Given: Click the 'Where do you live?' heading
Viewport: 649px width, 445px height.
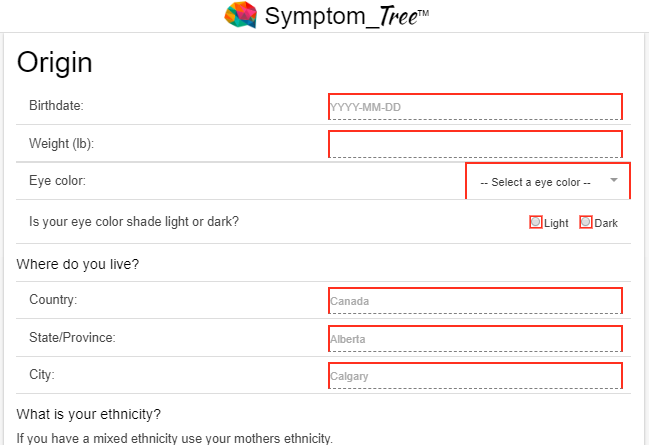Looking at the screenshot, I should pyautogui.click(x=78, y=265).
